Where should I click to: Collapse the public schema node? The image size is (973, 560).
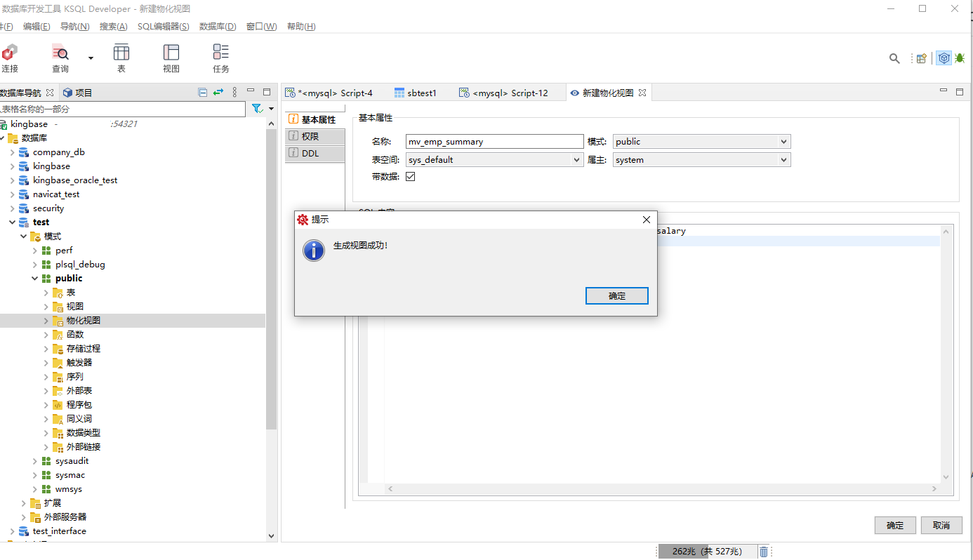[34, 279]
